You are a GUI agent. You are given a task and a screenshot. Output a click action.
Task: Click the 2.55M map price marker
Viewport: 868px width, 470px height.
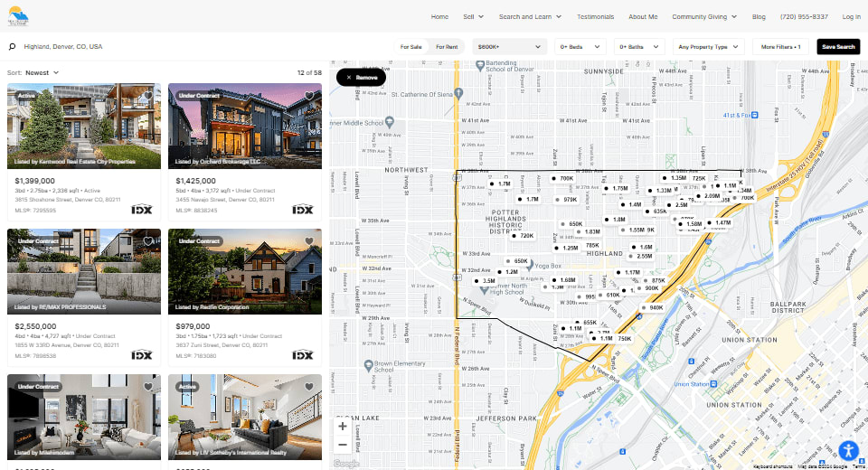click(640, 257)
